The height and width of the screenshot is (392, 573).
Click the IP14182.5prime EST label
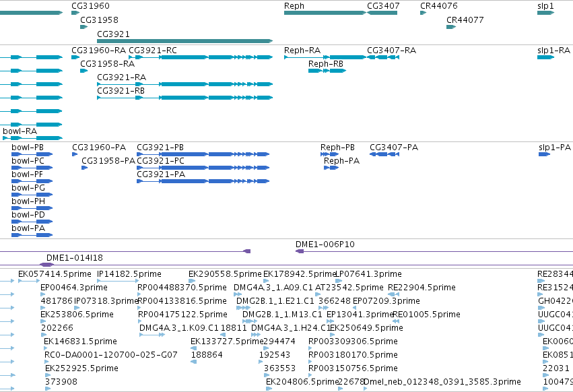129,274
